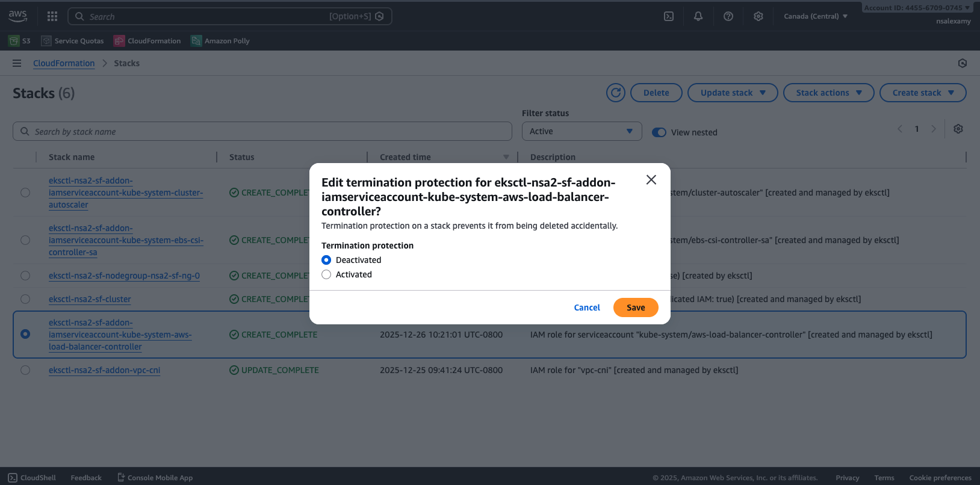This screenshot has width=980, height=485.
Task: Open the help question mark menu
Action: point(728,16)
